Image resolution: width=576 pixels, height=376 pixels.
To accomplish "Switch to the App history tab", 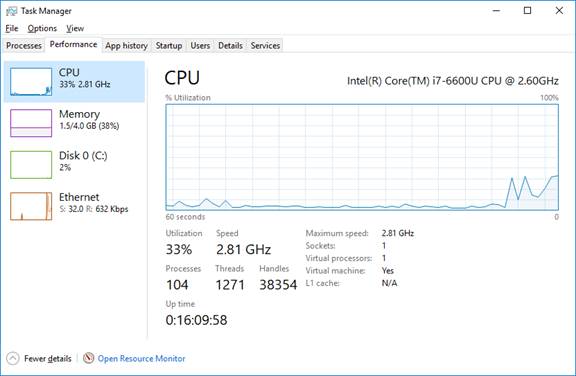I will [126, 46].
